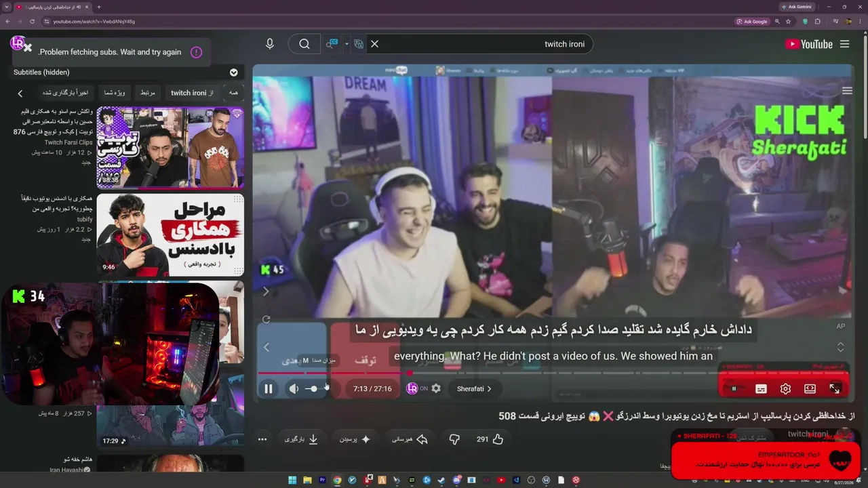Expand the small arrow beside screen-search icon

347,44
